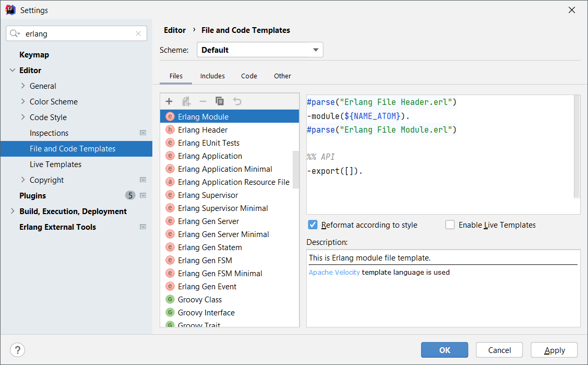The image size is (588, 365).
Task: Click the search magnifier icon in settings
Action: [x=15, y=34]
